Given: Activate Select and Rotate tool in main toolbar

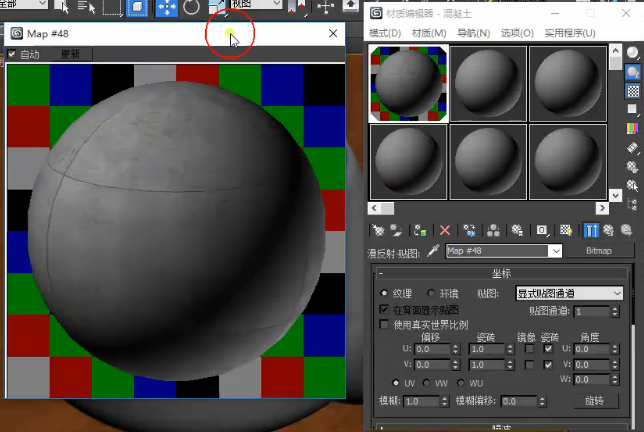Looking at the screenshot, I should pyautogui.click(x=191, y=7).
